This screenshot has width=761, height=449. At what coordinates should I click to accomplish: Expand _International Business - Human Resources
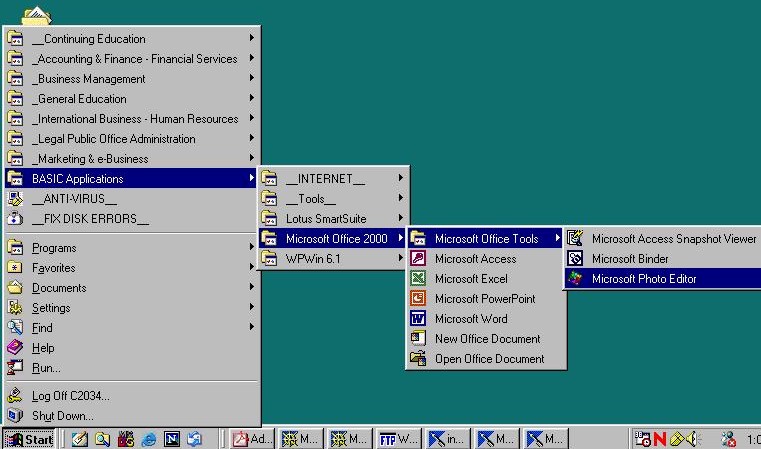click(131, 118)
